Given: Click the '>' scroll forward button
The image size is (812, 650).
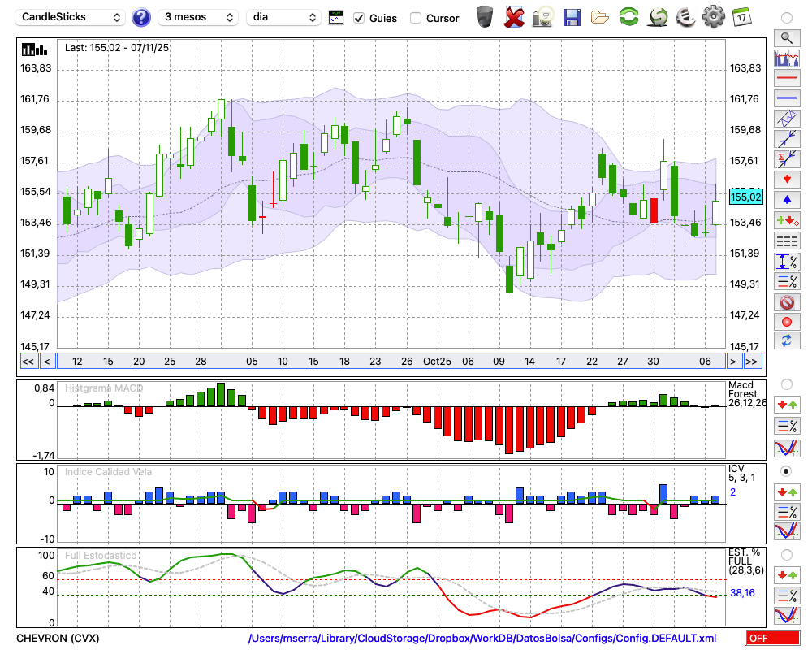Looking at the screenshot, I should (733, 362).
